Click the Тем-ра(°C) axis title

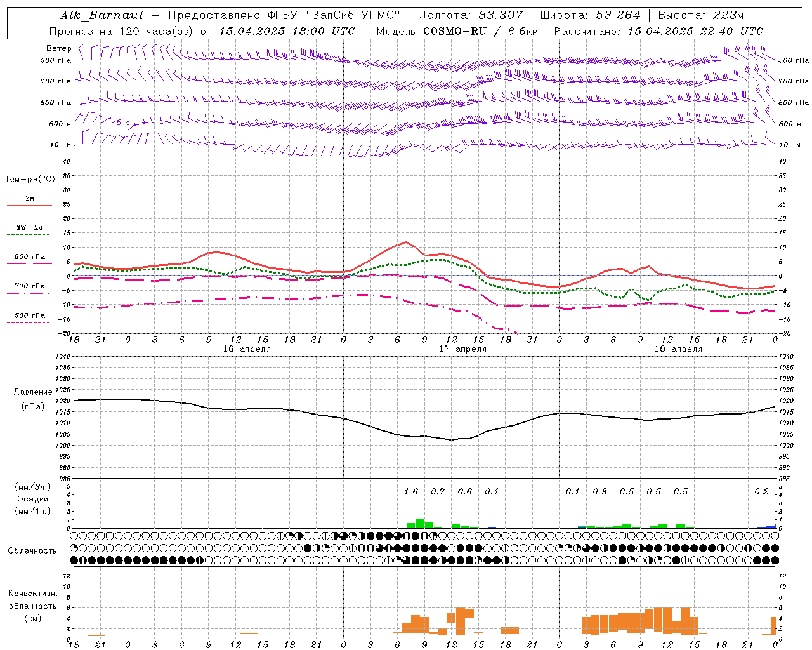30,180
